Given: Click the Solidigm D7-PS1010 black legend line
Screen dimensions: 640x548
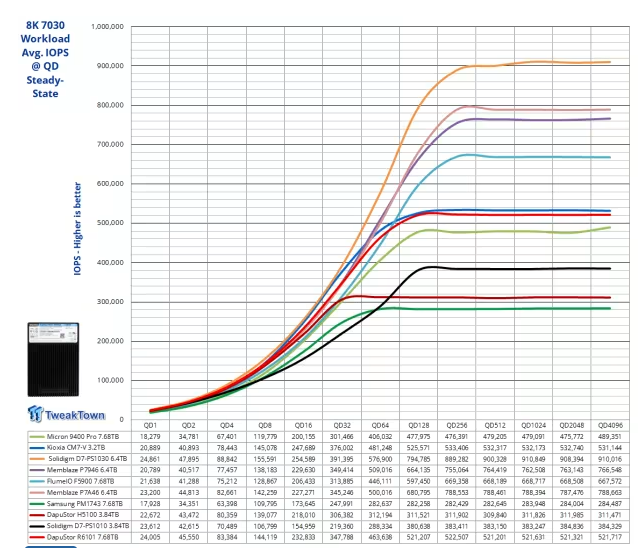Looking at the screenshot, I should pyautogui.click(x=38, y=526).
